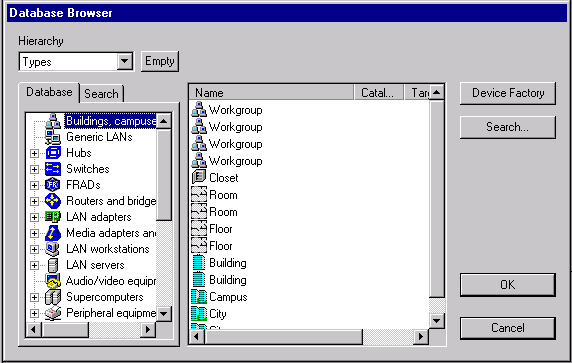This screenshot has height=363, width=572.
Task: Click the Closet item icon
Action: point(199,178)
